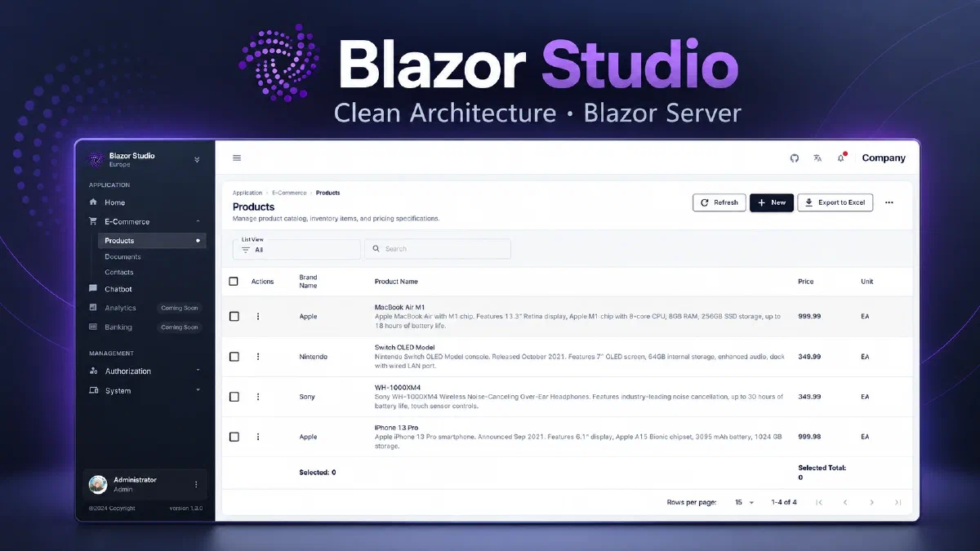Click the Administrator avatar picture

click(x=98, y=484)
